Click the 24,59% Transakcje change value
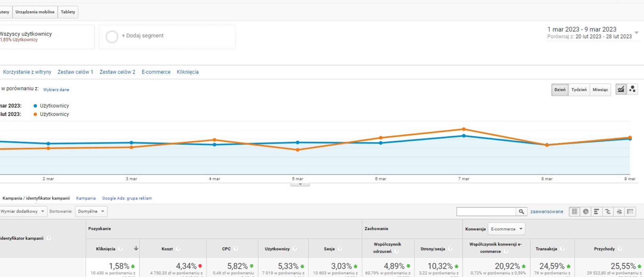The image size is (644, 277). pyautogui.click(x=552, y=266)
